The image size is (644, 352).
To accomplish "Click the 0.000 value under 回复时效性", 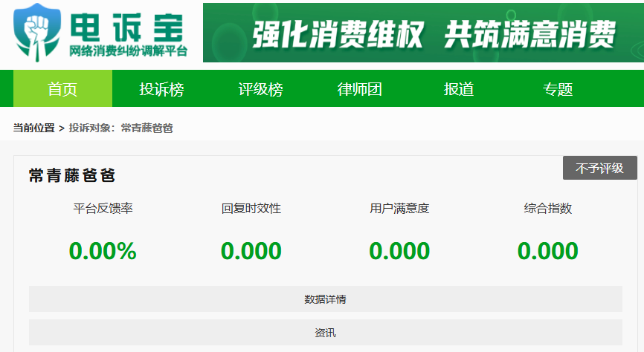I will tap(251, 251).
